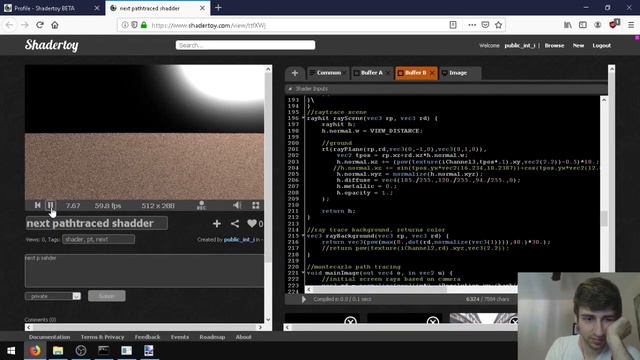Screen dimensions: 640x360
Task: Start recording with the REC icon
Action: [201, 205]
